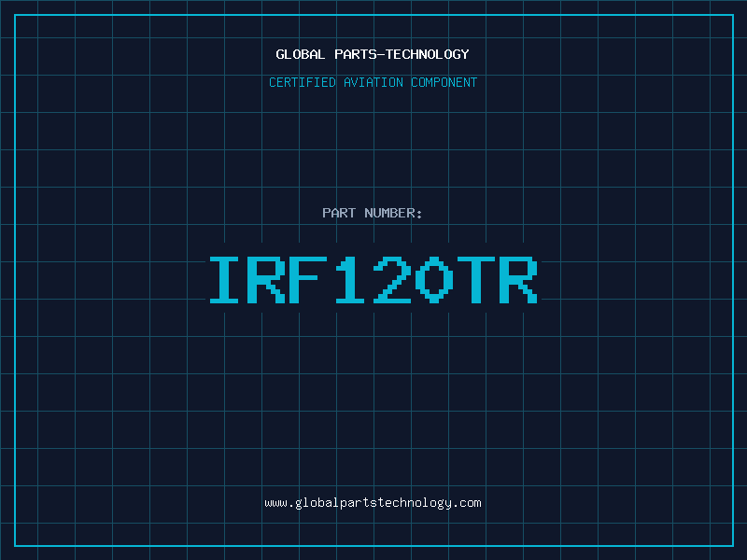Select the word AVIATION in the subtitle
The image size is (747, 560).
point(373,82)
